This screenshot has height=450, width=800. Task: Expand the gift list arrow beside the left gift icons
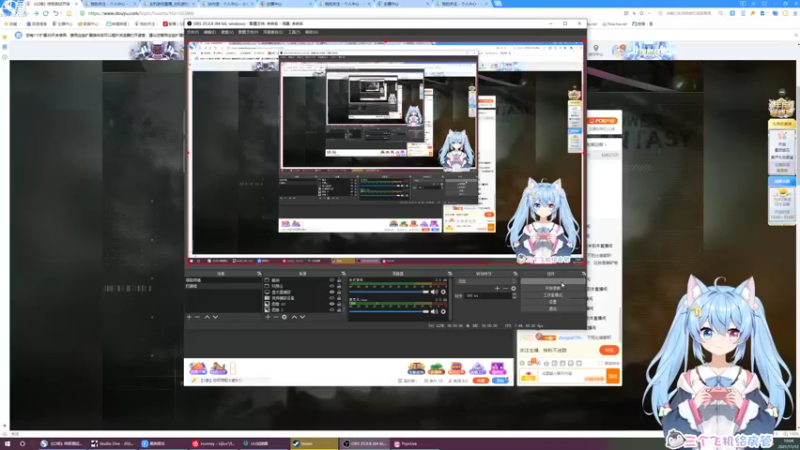233,368
